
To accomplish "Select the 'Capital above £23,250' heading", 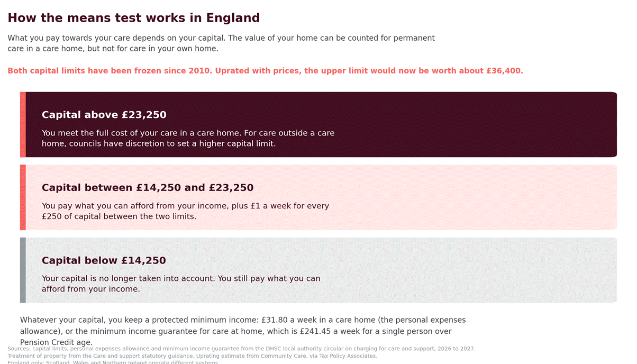I will (104, 115).
